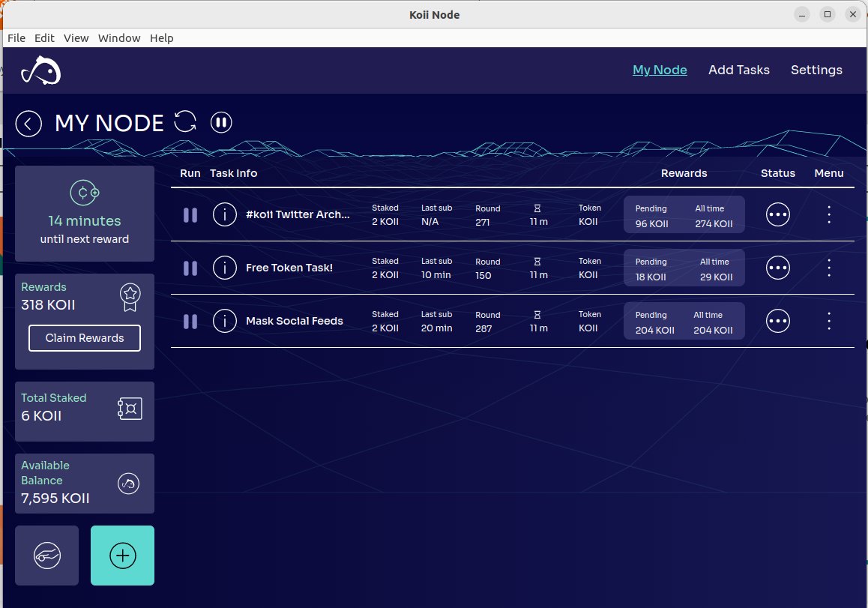Open the View menu

pos(76,37)
